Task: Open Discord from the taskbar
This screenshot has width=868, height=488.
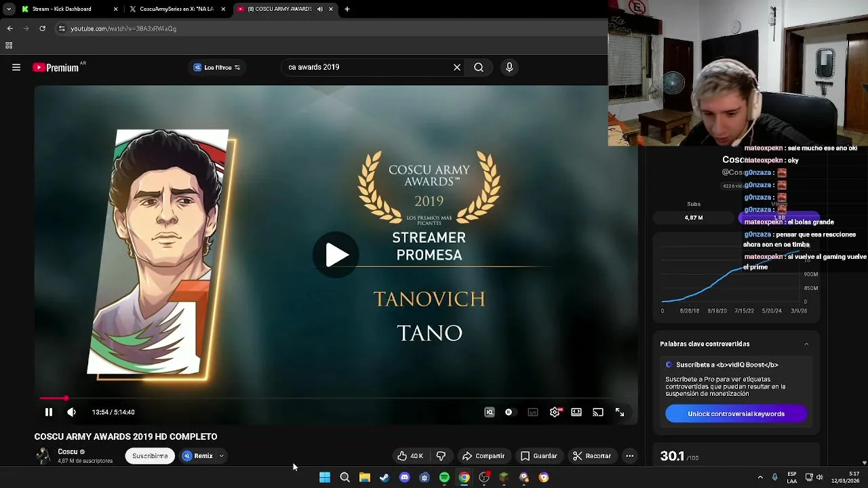Action: coord(405,478)
